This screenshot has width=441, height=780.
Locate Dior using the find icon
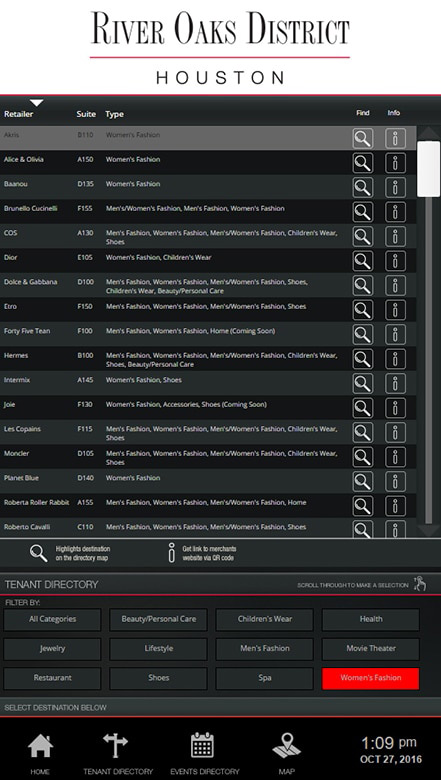(x=362, y=261)
